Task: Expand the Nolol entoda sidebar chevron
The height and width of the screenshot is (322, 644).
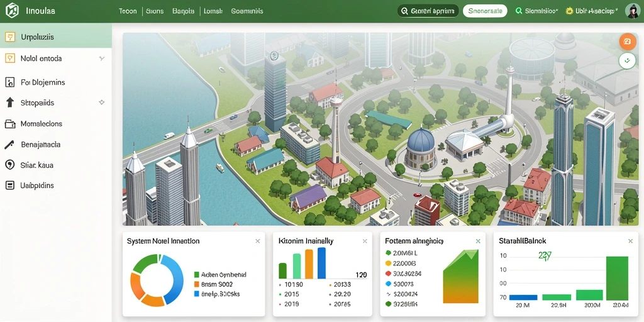Action: pyautogui.click(x=102, y=58)
